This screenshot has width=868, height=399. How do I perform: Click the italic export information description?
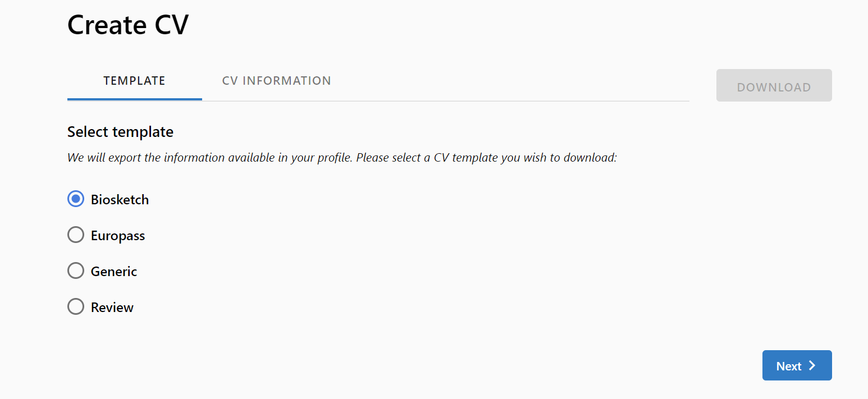pyautogui.click(x=342, y=158)
